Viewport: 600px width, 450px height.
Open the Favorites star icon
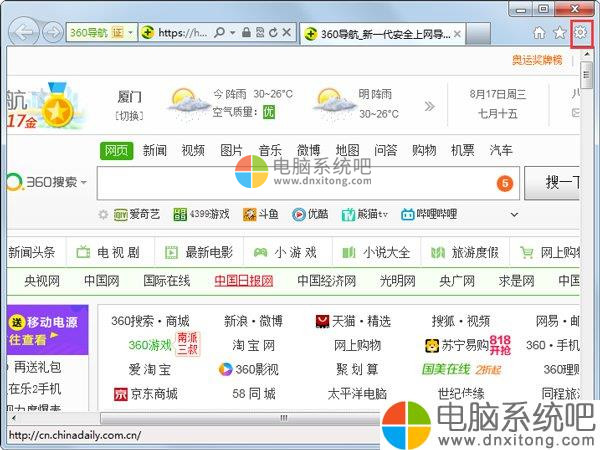click(560, 33)
